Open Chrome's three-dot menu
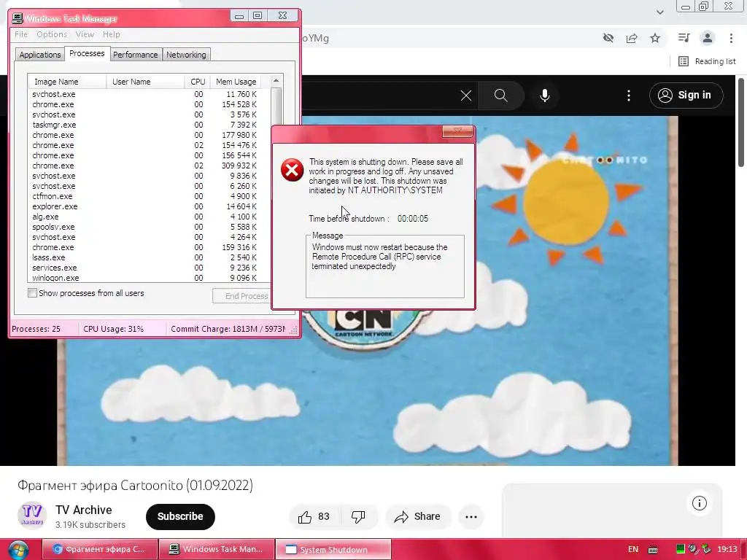747x560 pixels. (x=731, y=38)
